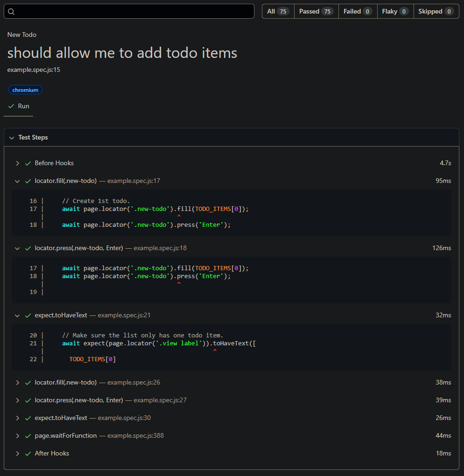The width and height of the screenshot is (464, 476).
Task: Expand the Before Hooks step
Action: [17, 163]
